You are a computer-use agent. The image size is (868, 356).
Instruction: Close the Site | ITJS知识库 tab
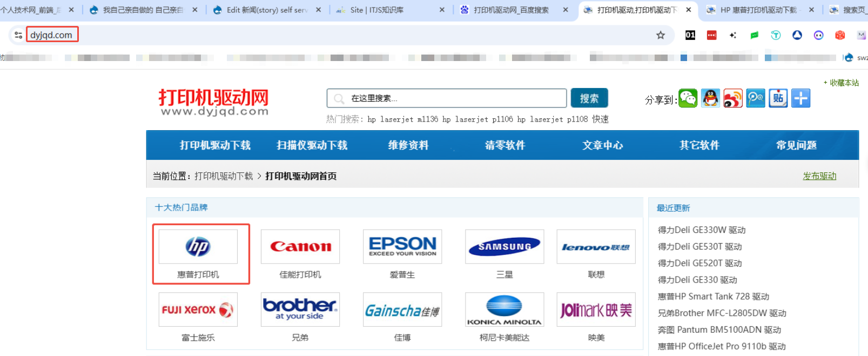tap(442, 10)
